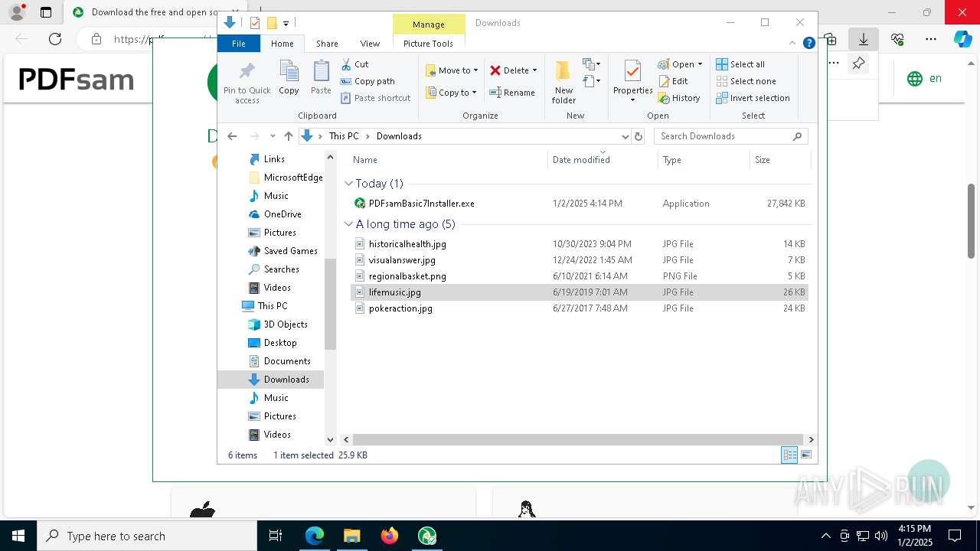Image resolution: width=980 pixels, height=551 pixels.
Task: Switch to details view button
Action: (789, 455)
